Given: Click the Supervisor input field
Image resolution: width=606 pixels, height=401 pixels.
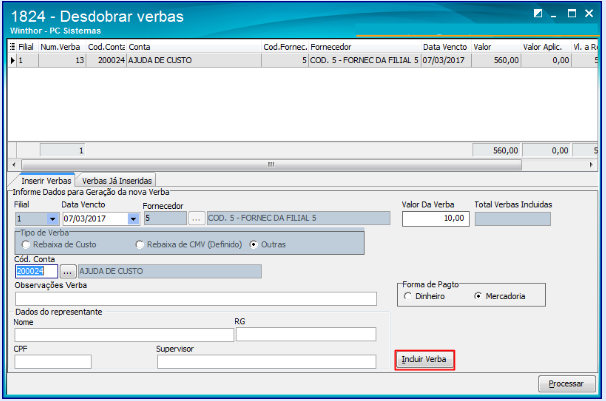Looking at the screenshot, I should pyautogui.click(x=266, y=362).
